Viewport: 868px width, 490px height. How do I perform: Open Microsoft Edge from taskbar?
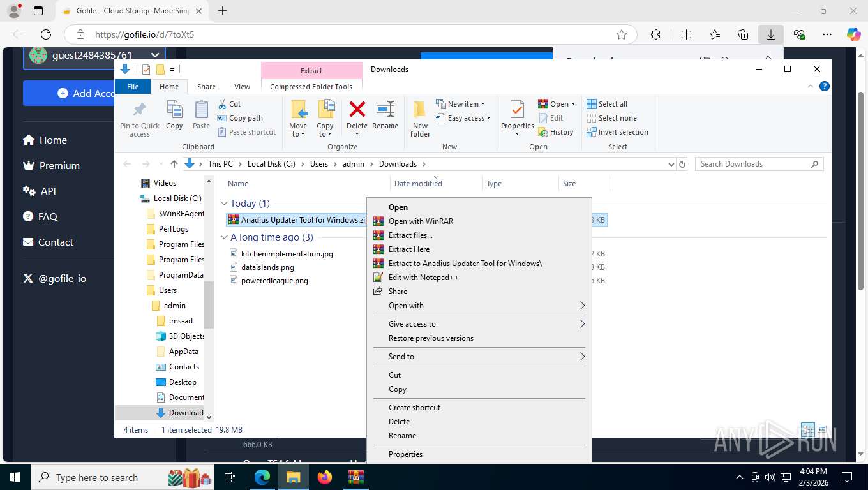pos(262,477)
